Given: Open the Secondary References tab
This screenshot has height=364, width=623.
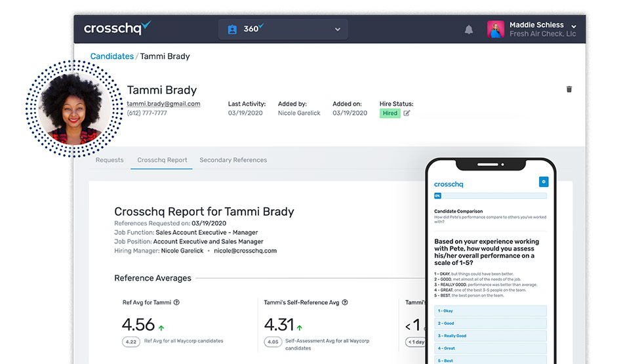Looking at the screenshot, I should click(233, 160).
